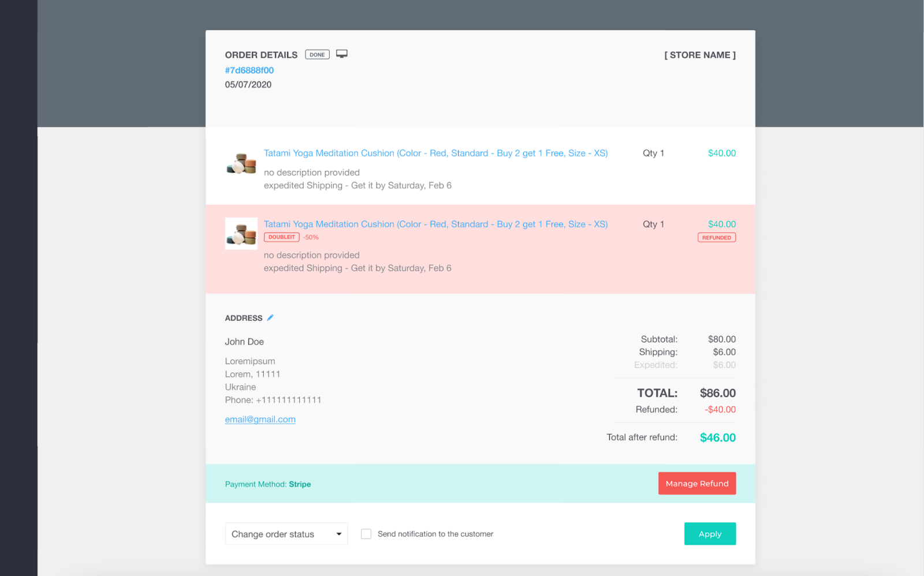This screenshot has height=576, width=924.
Task: Click the refunded product's cushion thumbnail
Action: (241, 234)
